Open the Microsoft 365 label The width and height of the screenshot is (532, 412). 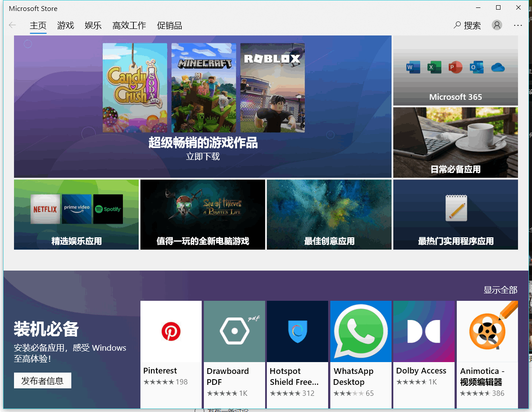click(x=455, y=97)
